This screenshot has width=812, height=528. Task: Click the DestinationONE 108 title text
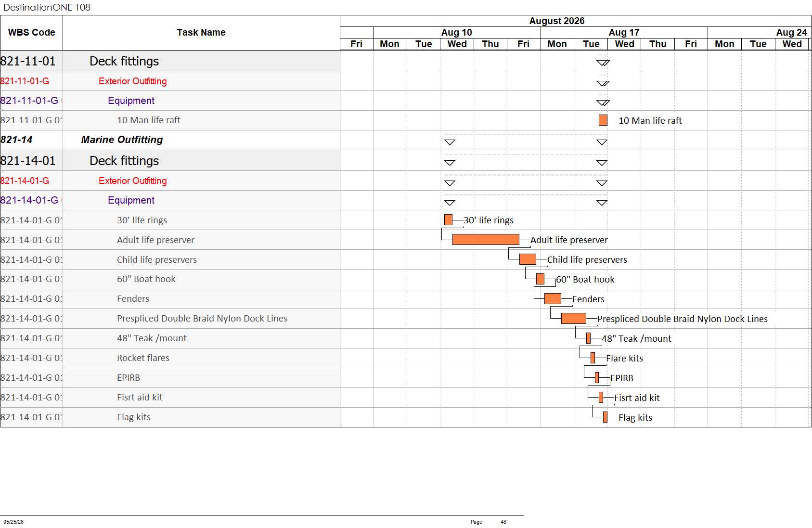coord(47,7)
